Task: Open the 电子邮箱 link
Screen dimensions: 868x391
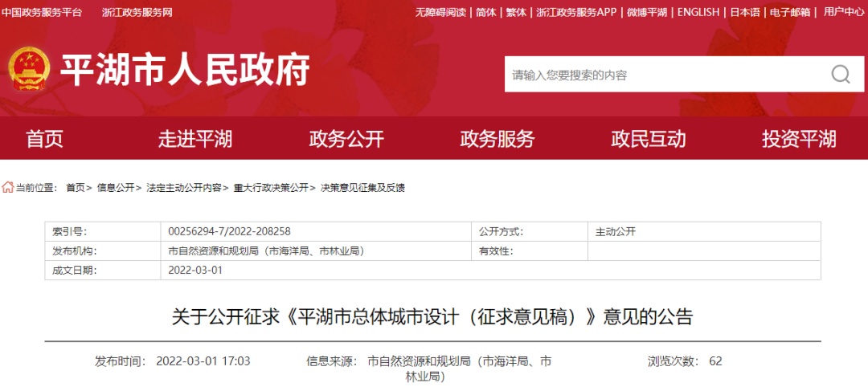Action: pos(790,12)
